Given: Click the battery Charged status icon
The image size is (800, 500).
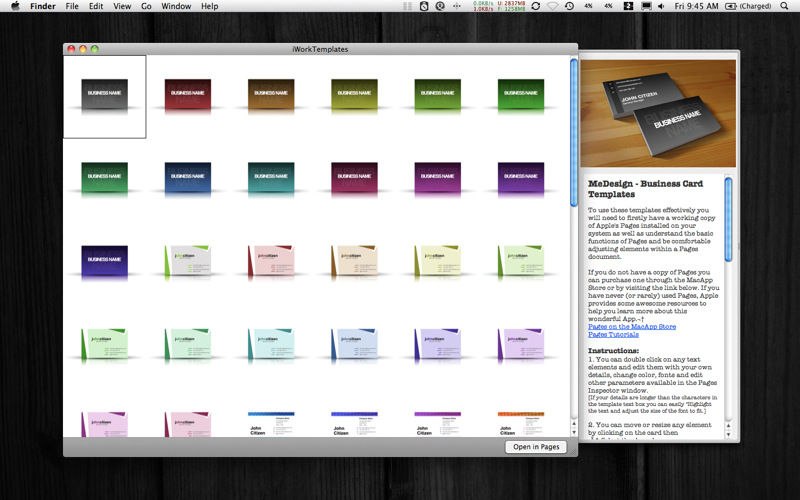Looking at the screenshot, I should tap(748, 6).
